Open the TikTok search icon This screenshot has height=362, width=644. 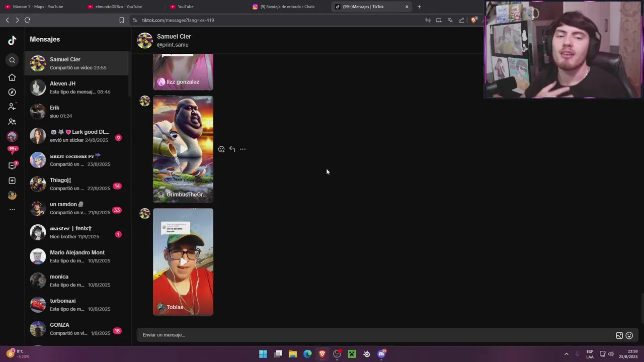(x=12, y=60)
